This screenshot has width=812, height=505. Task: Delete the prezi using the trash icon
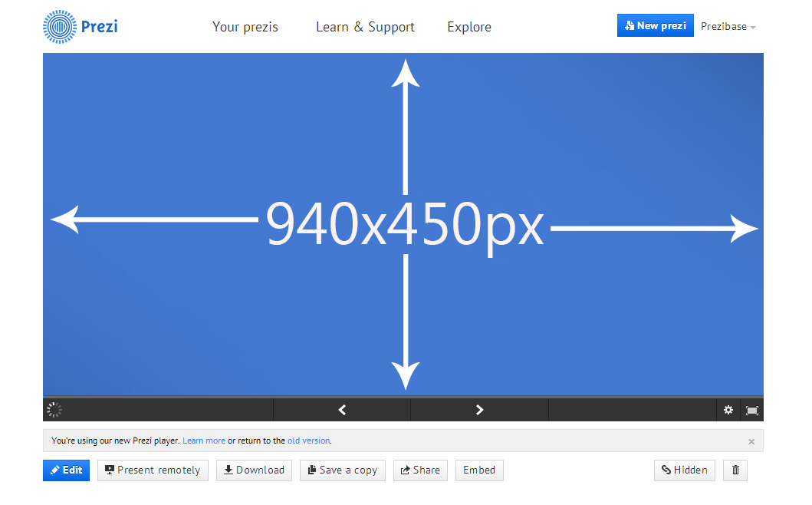[x=735, y=470]
